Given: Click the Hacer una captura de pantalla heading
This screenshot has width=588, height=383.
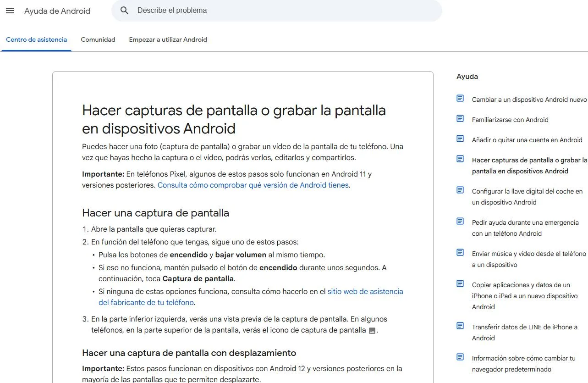Looking at the screenshot, I should pos(155,213).
